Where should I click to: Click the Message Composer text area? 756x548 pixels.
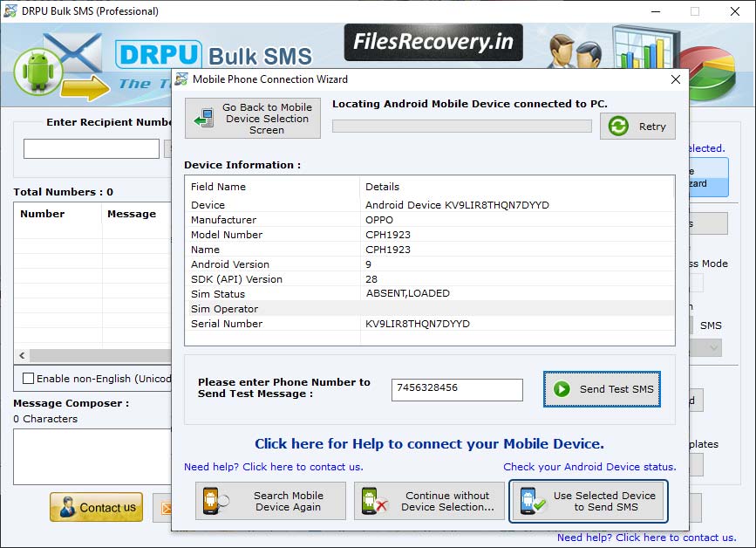92,457
